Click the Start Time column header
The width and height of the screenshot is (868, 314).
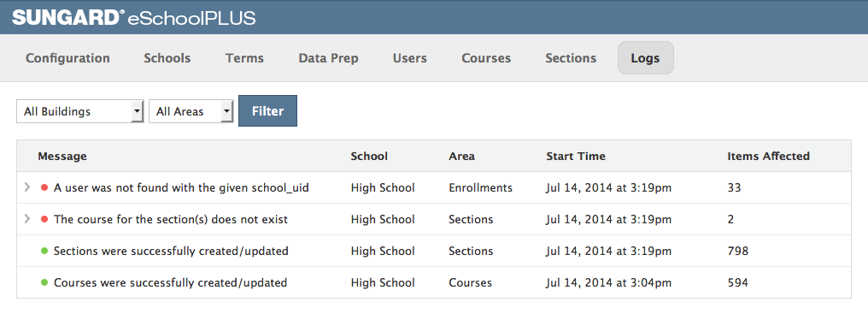point(576,157)
